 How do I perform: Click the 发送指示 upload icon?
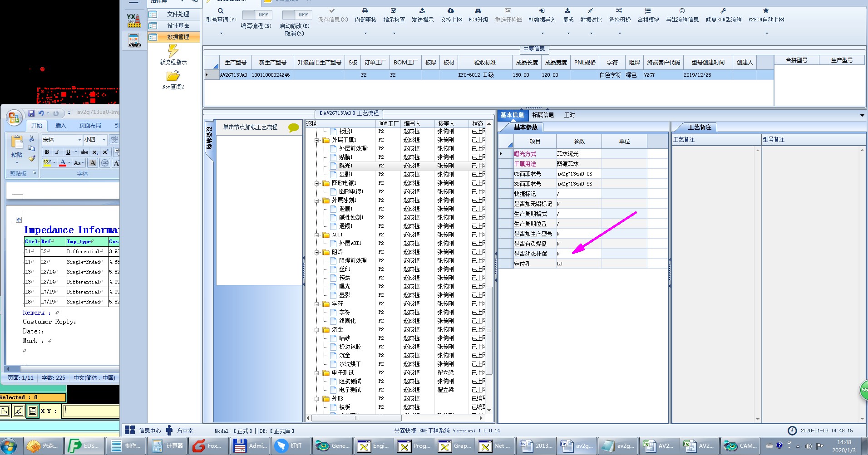pos(422,10)
